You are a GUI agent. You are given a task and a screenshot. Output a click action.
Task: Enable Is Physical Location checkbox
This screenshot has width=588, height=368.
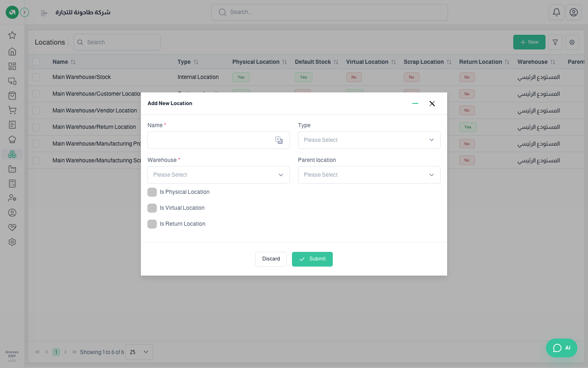click(x=152, y=192)
